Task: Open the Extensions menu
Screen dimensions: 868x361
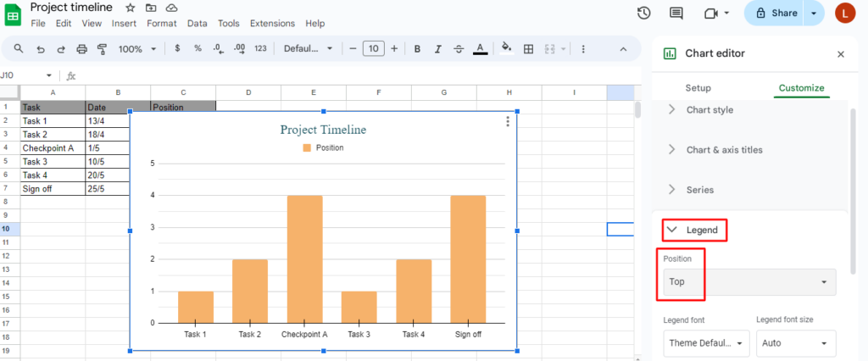Action: tap(272, 23)
